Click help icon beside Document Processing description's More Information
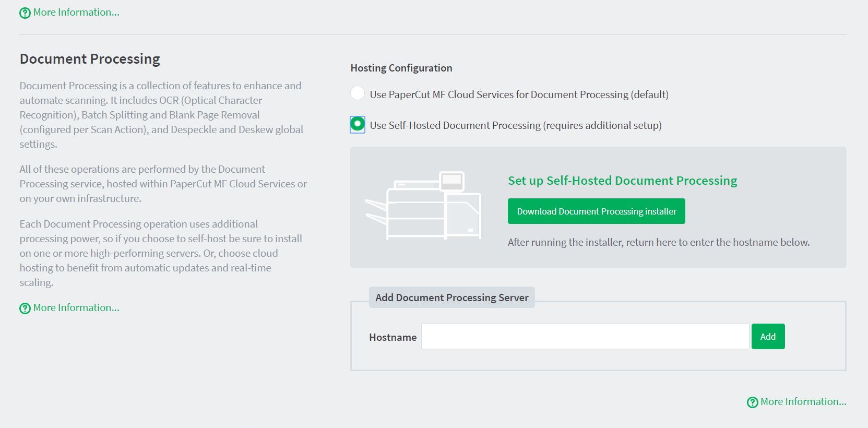This screenshot has width=868, height=428. [x=25, y=308]
